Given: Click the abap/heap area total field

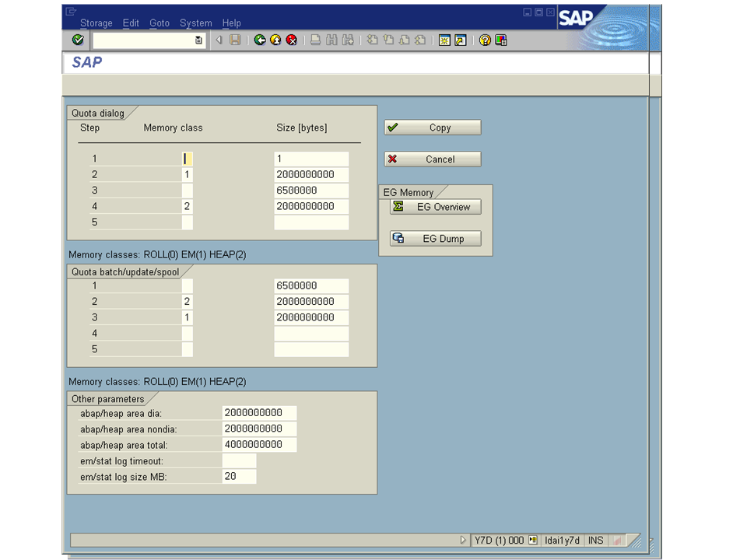Looking at the screenshot, I should (259, 445).
